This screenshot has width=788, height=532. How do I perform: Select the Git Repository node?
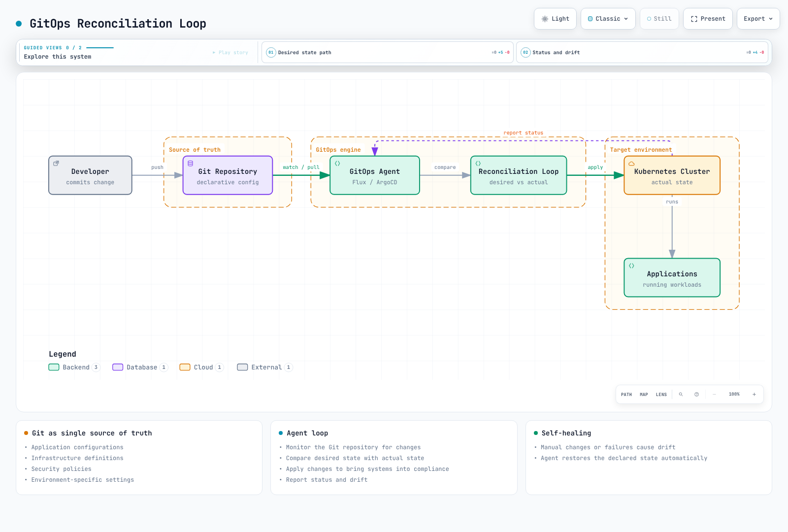[x=228, y=175]
